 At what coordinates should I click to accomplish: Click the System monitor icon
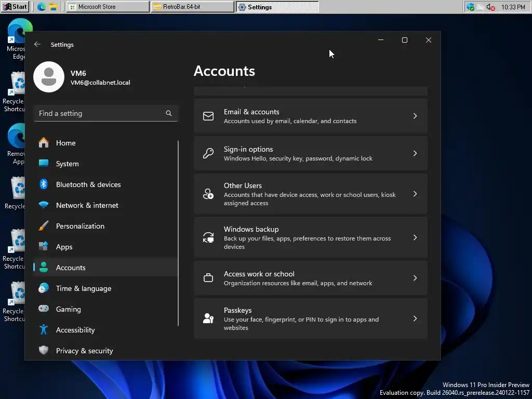coord(44,163)
